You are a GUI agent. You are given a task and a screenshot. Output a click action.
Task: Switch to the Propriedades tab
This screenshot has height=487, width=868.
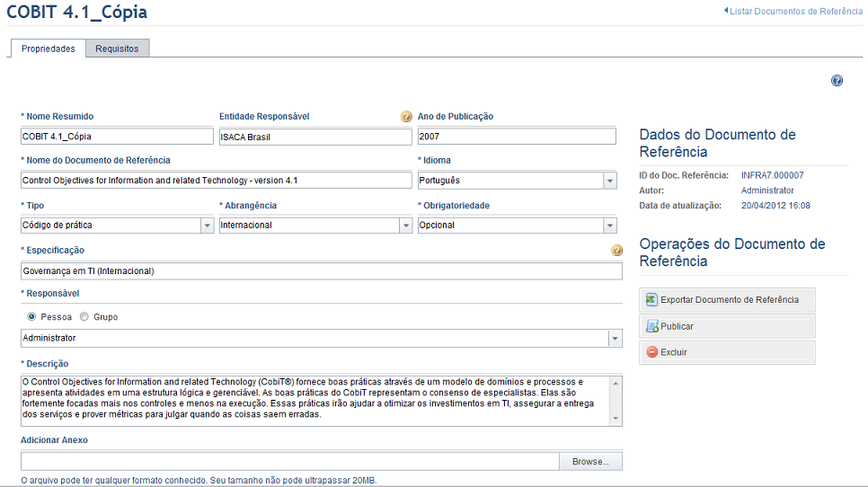click(49, 49)
